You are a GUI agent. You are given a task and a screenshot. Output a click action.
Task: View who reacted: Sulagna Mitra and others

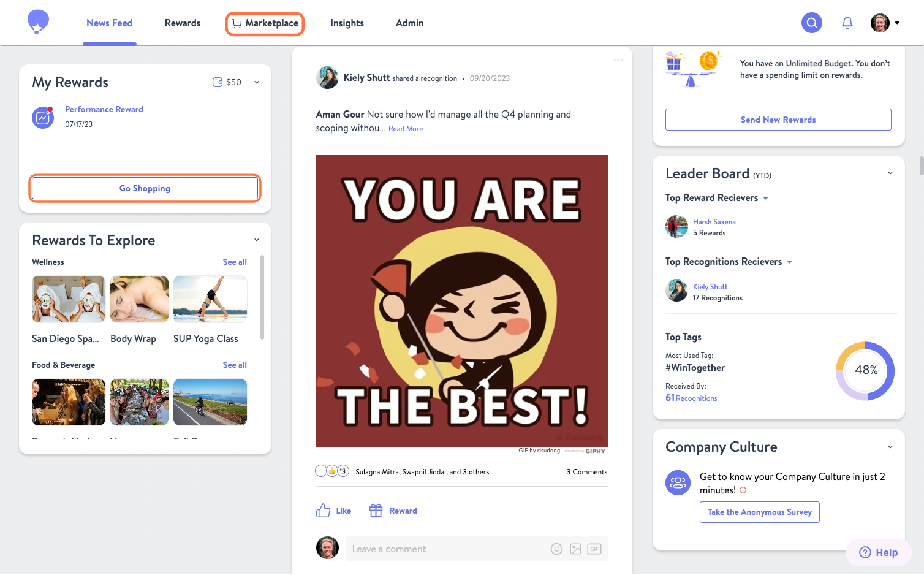[x=422, y=472]
